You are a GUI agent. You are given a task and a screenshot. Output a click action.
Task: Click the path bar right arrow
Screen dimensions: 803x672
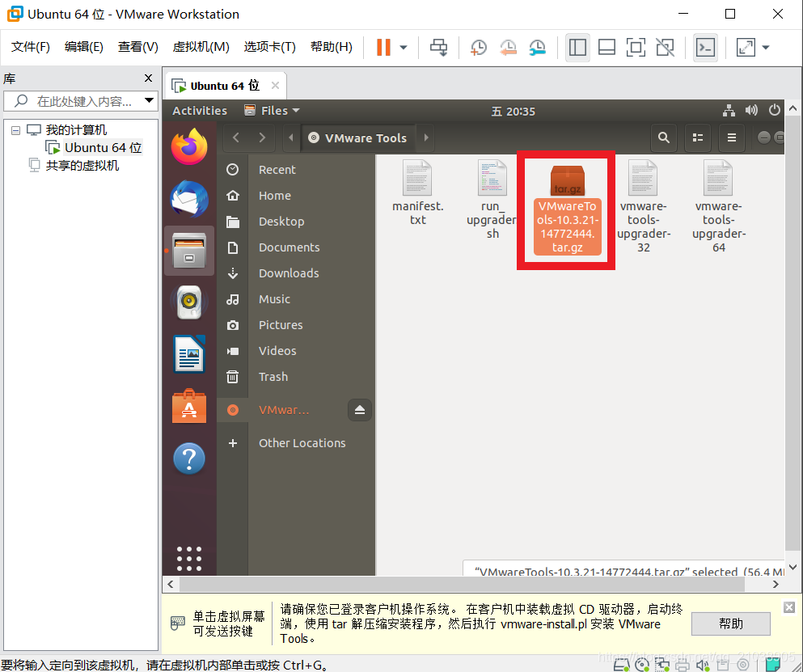pos(426,137)
